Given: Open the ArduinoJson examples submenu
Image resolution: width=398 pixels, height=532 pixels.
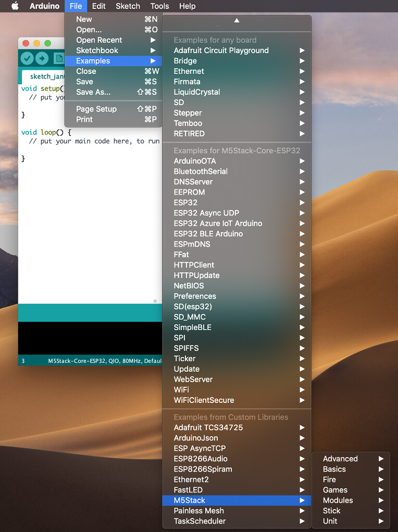Looking at the screenshot, I should click(237, 438).
